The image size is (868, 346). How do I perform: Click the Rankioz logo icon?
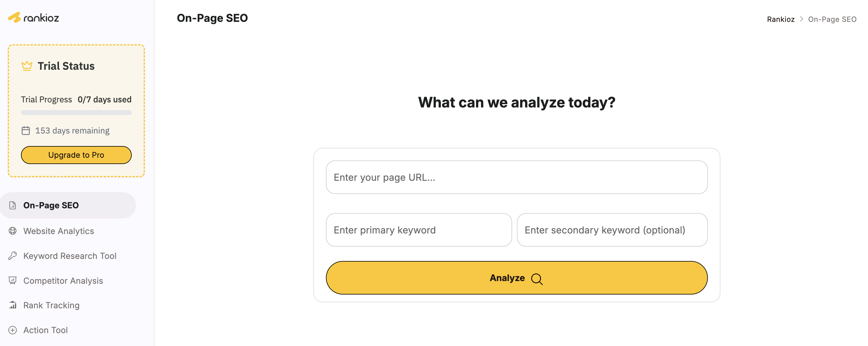[14, 18]
